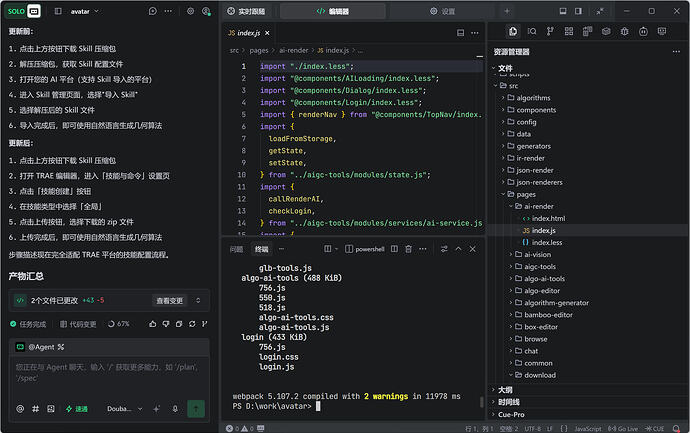This screenshot has height=433, width=690.
Task: Open the Source Control branch icon
Action: point(550,31)
